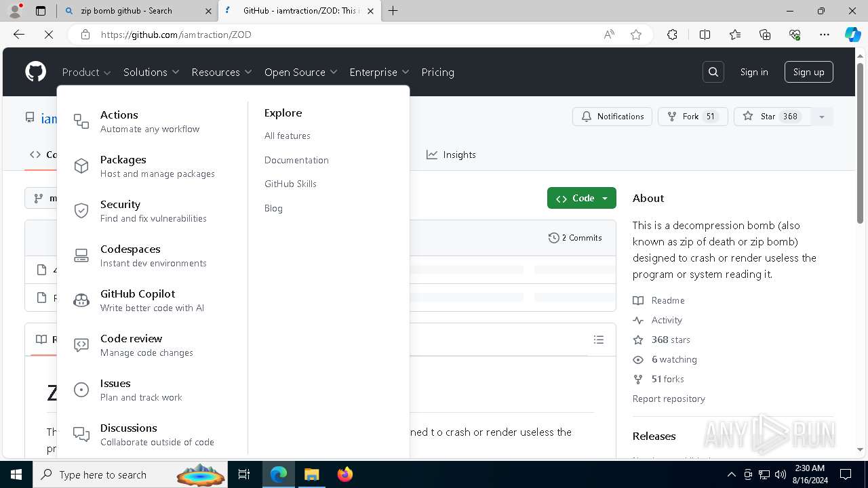Expand the Resources menu
This screenshot has width=868, height=488.
tap(222, 72)
